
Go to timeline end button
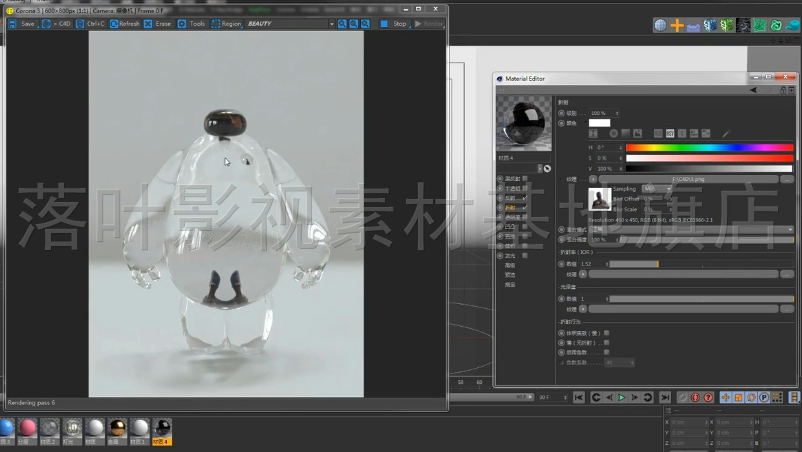click(665, 397)
